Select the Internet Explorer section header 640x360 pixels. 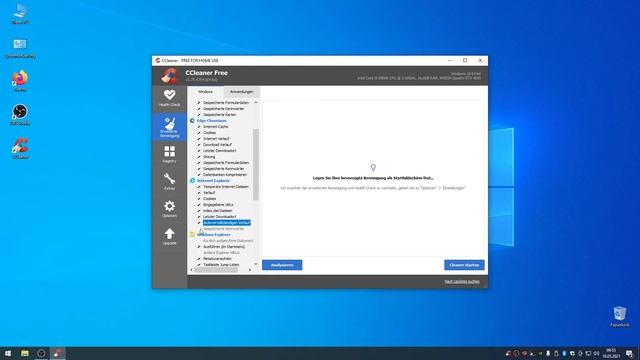[x=213, y=180]
